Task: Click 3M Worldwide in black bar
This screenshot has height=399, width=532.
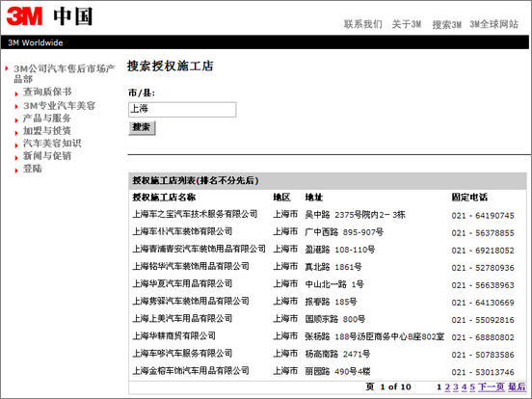Action: tap(36, 42)
